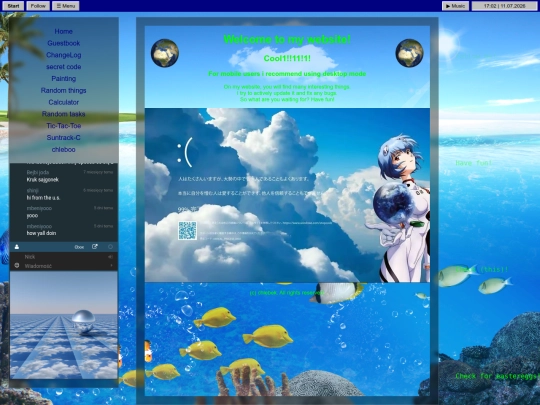
Task: Click the QR code on error image
Action: click(187, 230)
